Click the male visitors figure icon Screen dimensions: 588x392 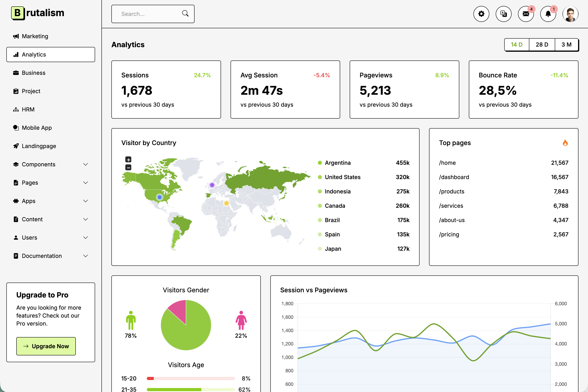(x=131, y=321)
